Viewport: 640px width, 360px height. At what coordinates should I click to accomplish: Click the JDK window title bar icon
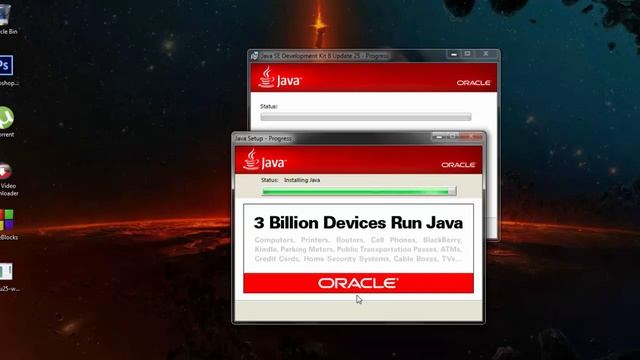click(x=255, y=56)
